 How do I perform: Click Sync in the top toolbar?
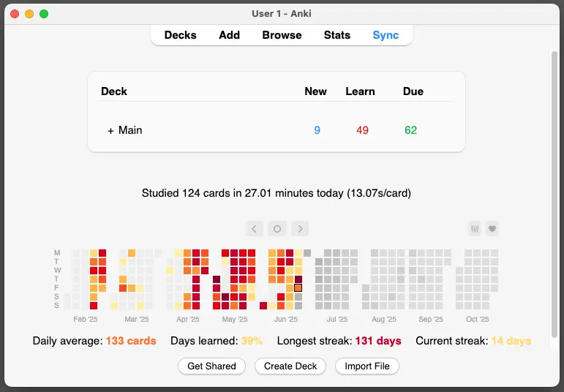(386, 35)
